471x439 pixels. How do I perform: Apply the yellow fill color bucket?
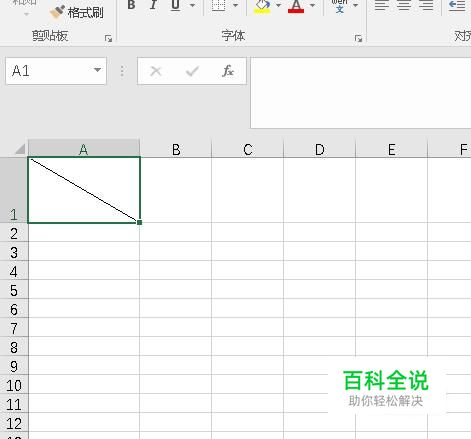(262, 6)
